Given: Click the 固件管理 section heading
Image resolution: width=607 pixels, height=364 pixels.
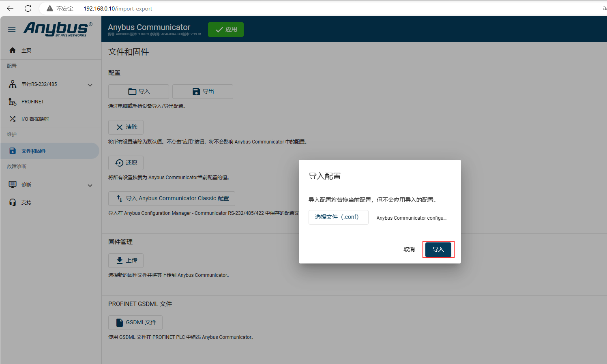Looking at the screenshot, I should [120, 242].
